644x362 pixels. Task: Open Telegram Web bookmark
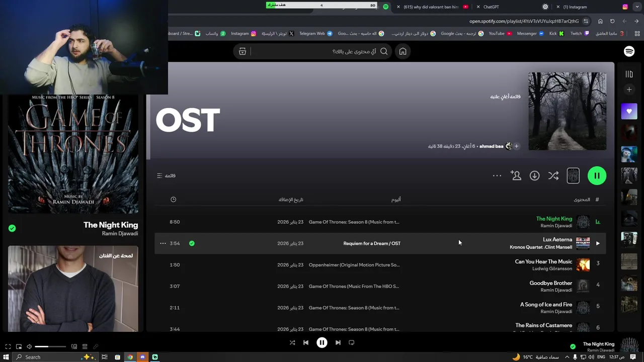click(x=315, y=33)
